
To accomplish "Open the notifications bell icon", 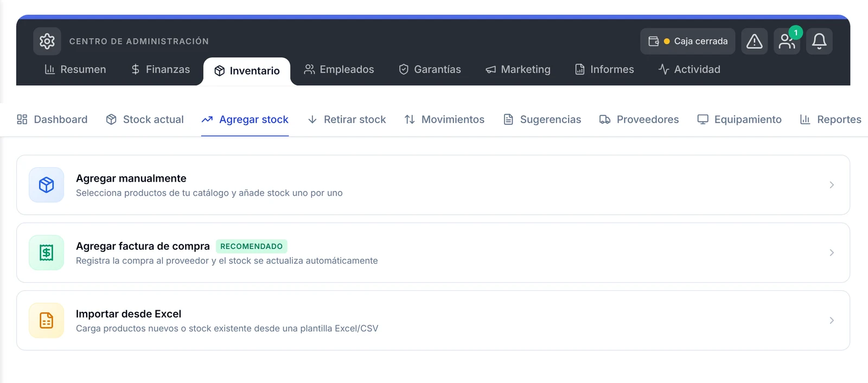I will (x=819, y=41).
